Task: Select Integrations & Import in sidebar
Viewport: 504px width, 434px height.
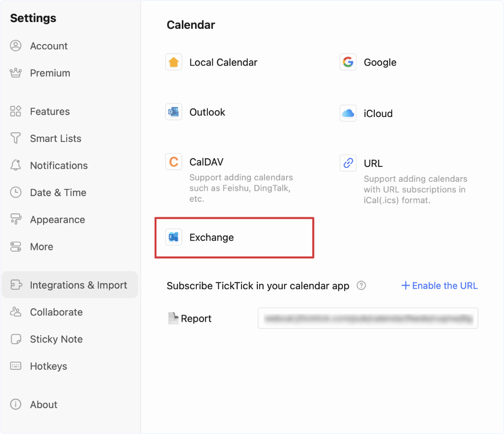Action: [70, 285]
